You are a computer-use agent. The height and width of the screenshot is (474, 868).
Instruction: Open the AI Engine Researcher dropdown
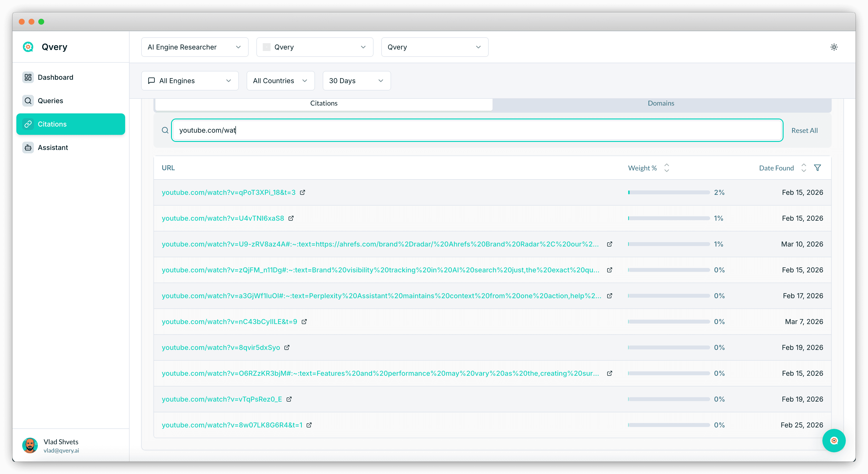pos(194,47)
